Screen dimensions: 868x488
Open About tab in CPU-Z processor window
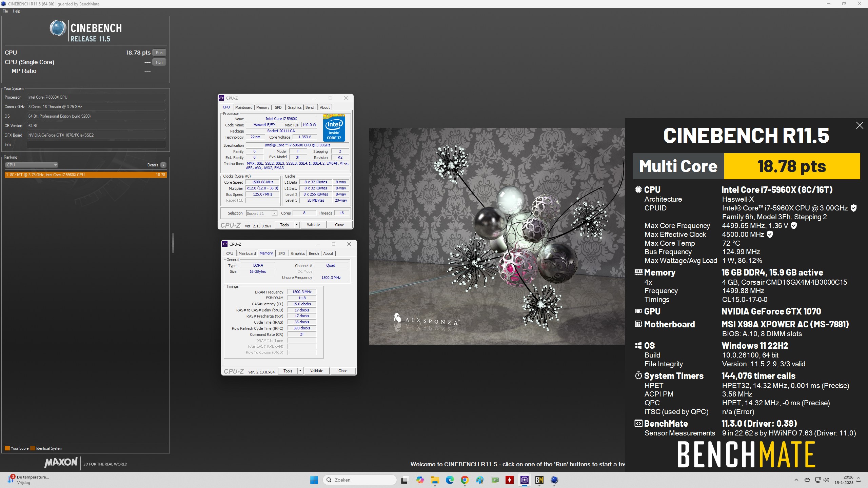click(325, 107)
